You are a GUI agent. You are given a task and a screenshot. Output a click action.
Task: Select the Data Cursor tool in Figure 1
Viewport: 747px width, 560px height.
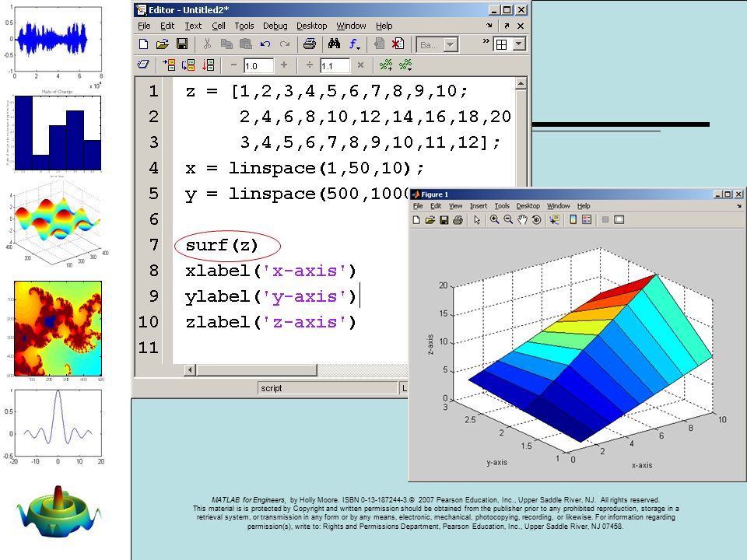click(x=554, y=219)
